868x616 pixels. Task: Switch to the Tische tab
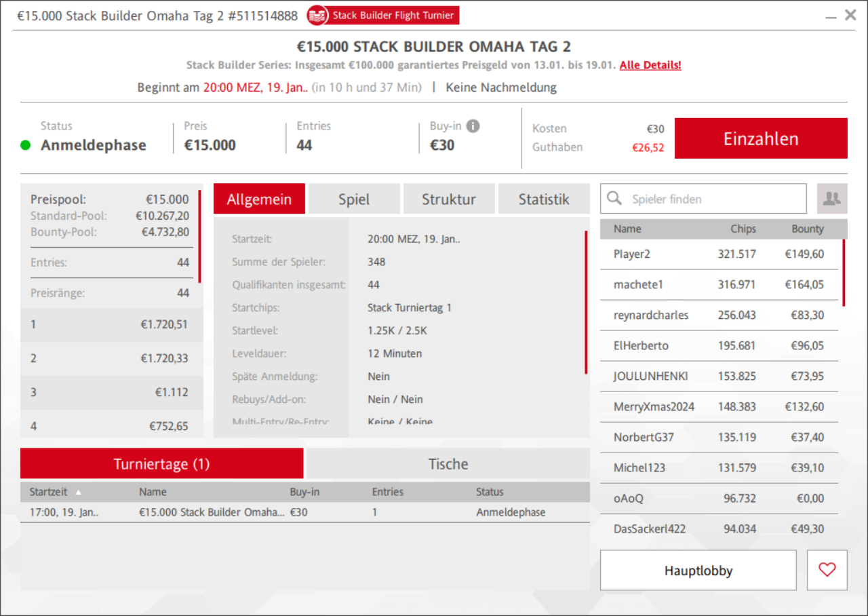(448, 464)
